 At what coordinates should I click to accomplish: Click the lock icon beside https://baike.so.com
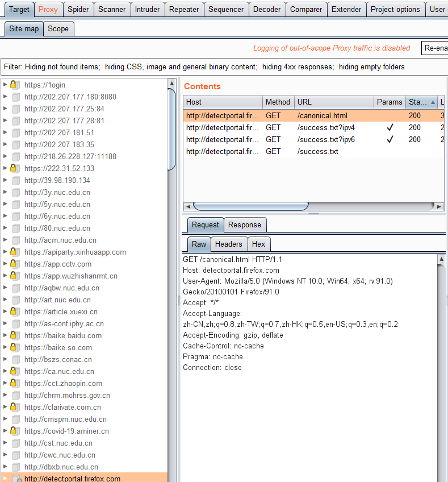[x=14, y=347]
